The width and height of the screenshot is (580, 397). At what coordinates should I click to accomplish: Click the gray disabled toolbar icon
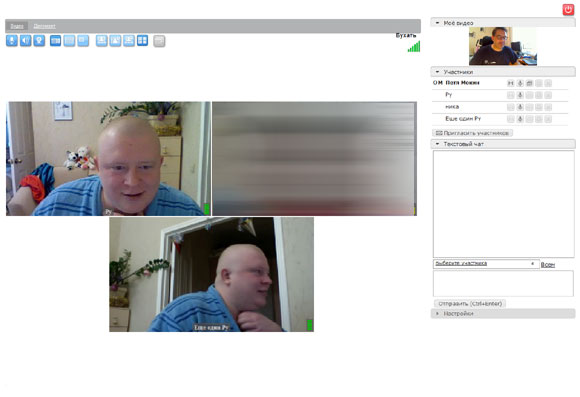159,41
